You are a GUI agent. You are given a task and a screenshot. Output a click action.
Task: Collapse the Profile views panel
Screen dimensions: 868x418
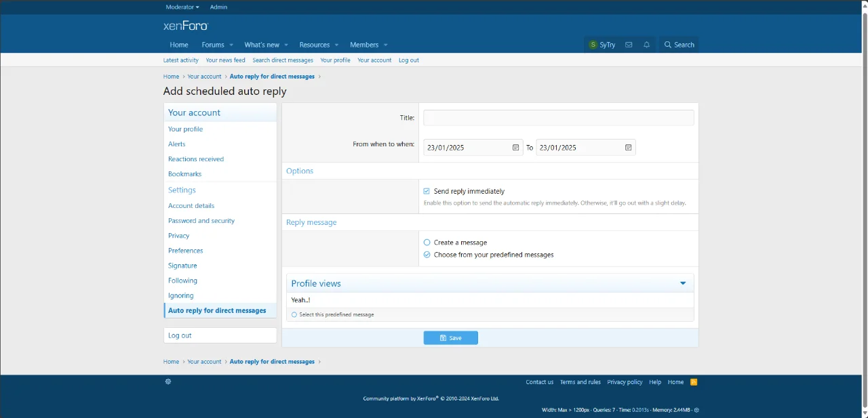[x=683, y=283]
